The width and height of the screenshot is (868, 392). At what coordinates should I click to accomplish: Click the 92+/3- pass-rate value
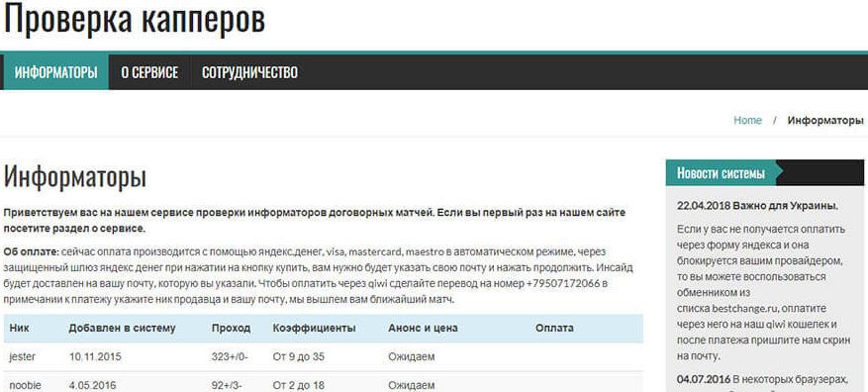228,385
